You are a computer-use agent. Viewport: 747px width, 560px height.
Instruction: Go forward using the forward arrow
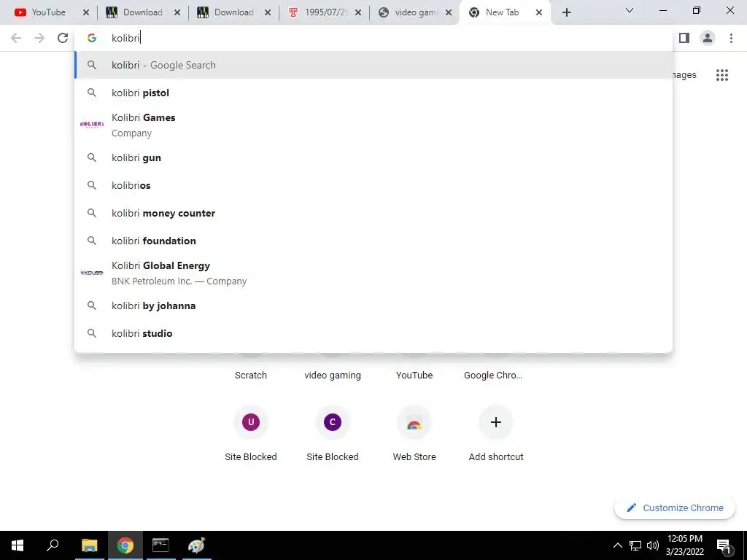(39, 38)
